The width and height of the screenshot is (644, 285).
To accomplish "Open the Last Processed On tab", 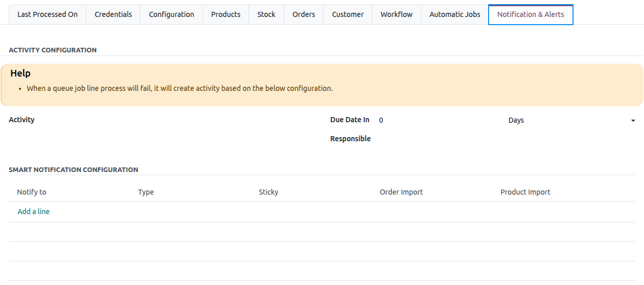I will pyautogui.click(x=47, y=14).
